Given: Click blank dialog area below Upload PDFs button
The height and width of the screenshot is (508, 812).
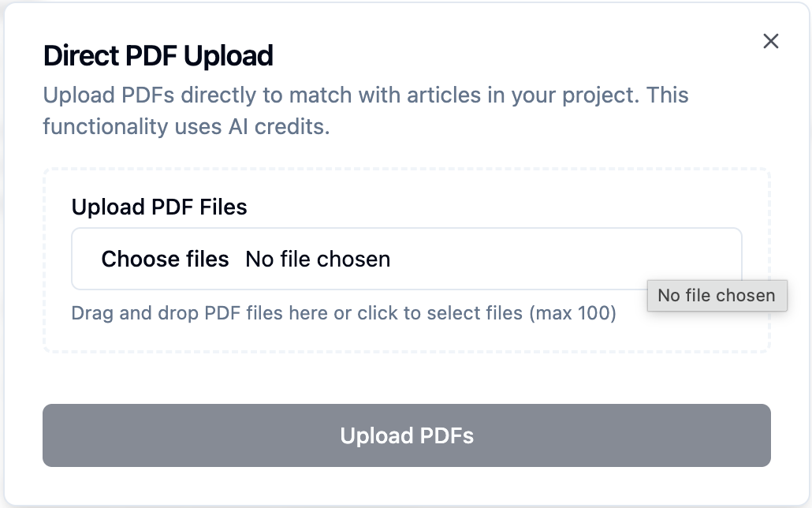Looking at the screenshot, I should tap(406, 485).
